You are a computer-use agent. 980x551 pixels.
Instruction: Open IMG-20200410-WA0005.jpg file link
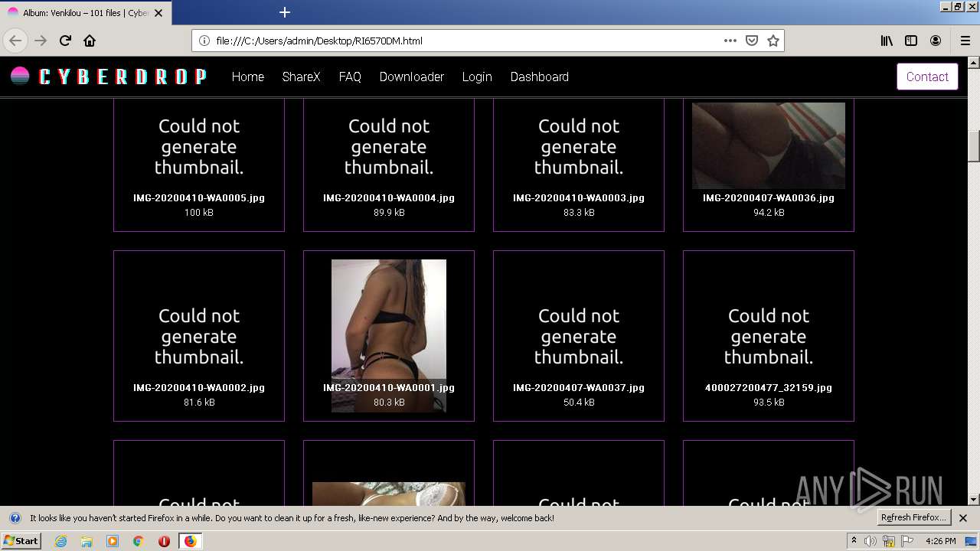click(x=199, y=197)
